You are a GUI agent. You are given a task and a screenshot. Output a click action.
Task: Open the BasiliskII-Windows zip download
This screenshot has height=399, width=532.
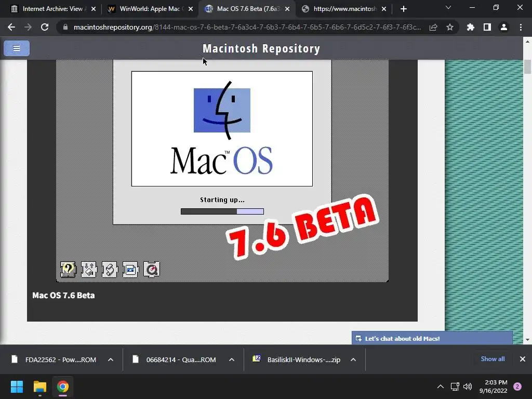[297, 360]
